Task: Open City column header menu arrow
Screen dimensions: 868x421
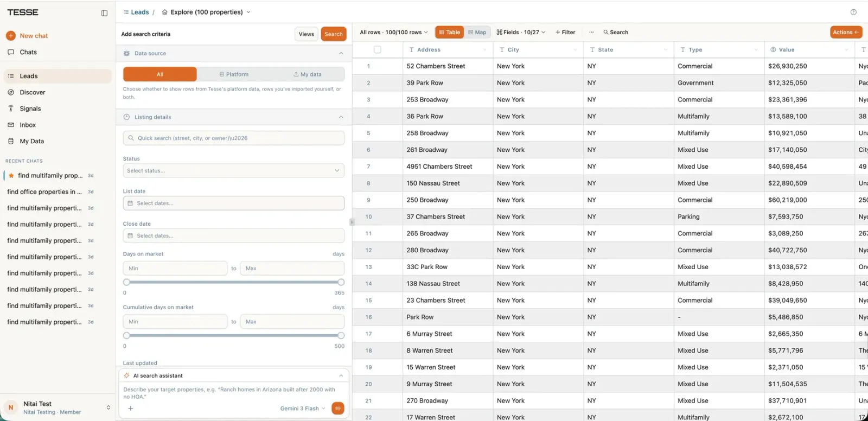Action: (575, 50)
